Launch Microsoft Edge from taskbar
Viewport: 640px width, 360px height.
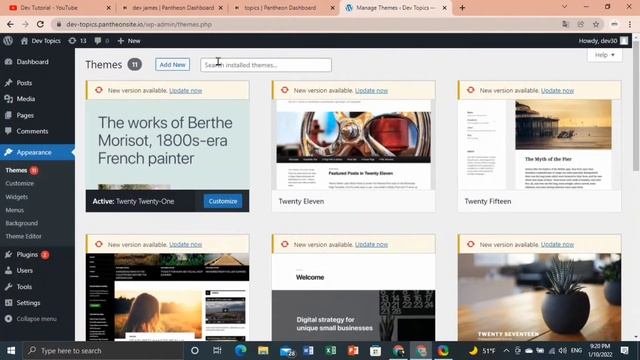(240, 351)
